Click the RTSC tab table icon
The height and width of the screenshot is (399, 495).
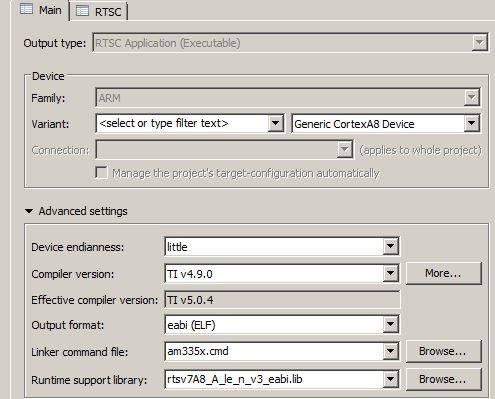pyautogui.click(x=82, y=11)
